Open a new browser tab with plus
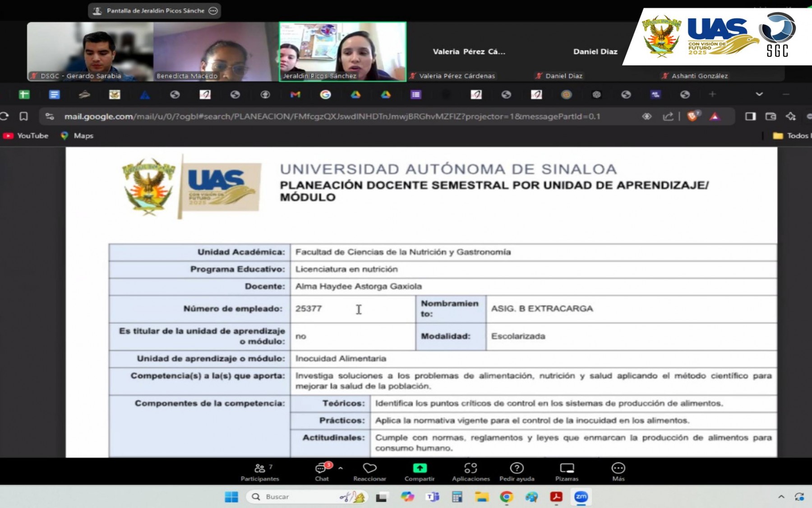The image size is (812, 508). click(712, 94)
